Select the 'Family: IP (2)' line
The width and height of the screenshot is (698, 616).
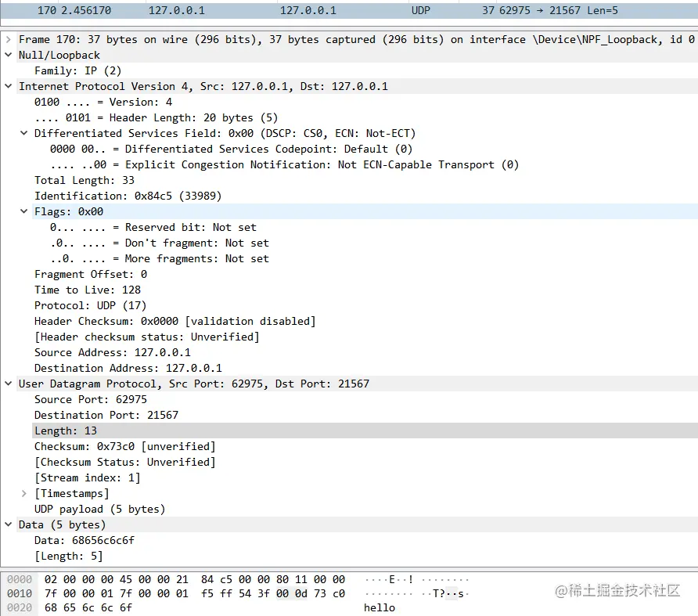pos(78,70)
